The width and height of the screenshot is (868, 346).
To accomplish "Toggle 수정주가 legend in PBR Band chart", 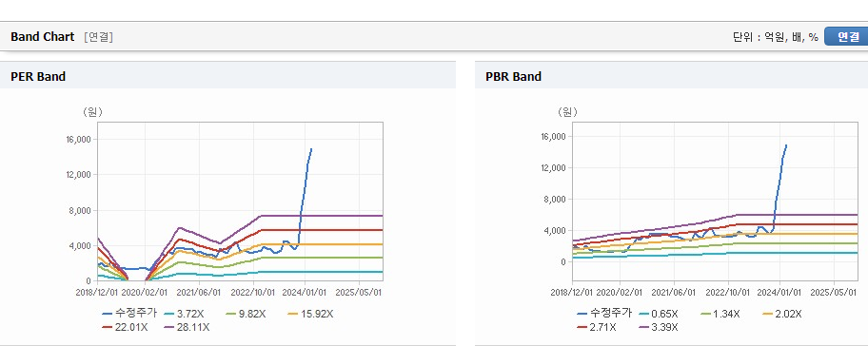I will (604, 314).
